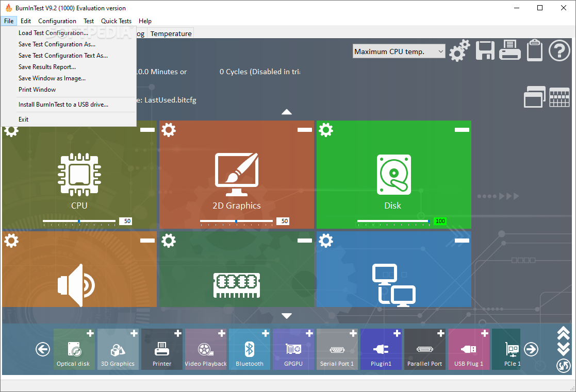Image resolution: width=576 pixels, height=392 pixels.
Task: Click the refresh circle icon in tray
Action: (x=563, y=365)
